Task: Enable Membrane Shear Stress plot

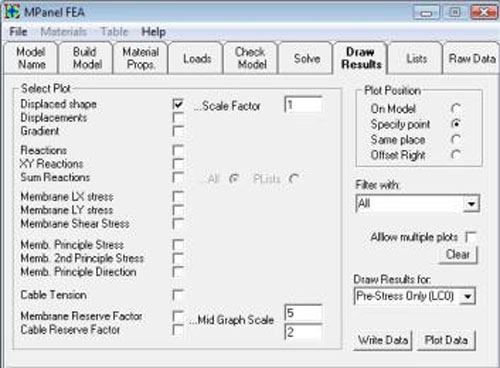Action: tap(178, 223)
